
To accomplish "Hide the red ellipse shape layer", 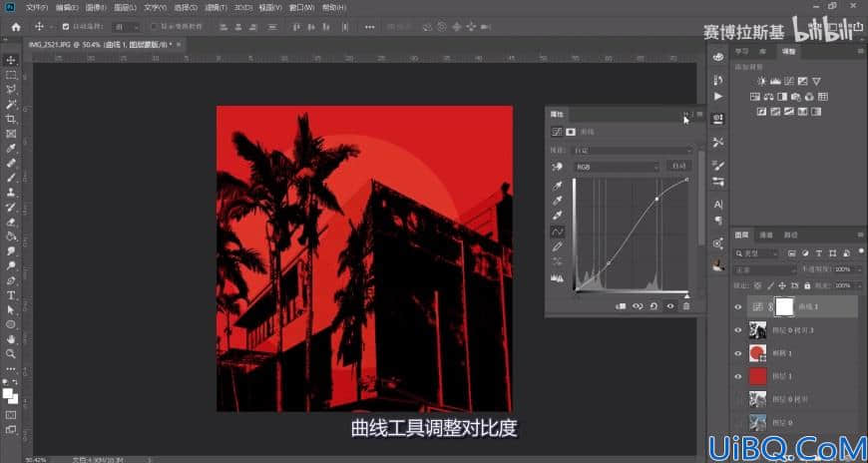I will point(738,353).
